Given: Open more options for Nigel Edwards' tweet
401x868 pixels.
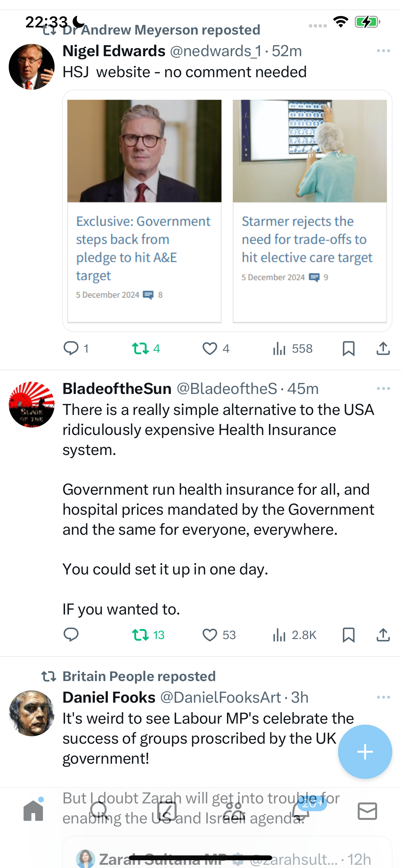Looking at the screenshot, I should point(384,51).
